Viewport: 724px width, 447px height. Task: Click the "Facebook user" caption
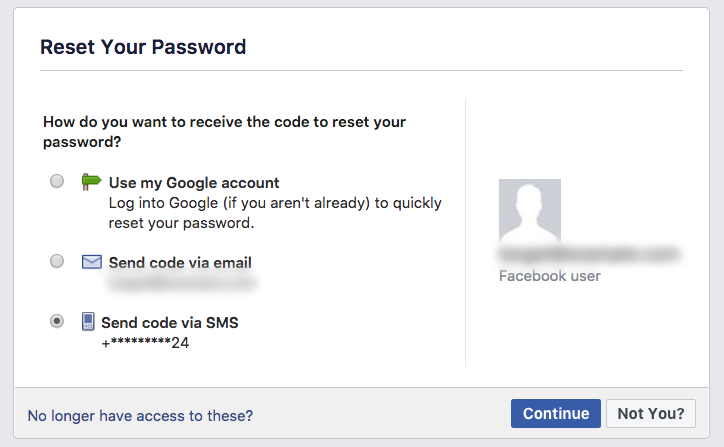point(550,275)
